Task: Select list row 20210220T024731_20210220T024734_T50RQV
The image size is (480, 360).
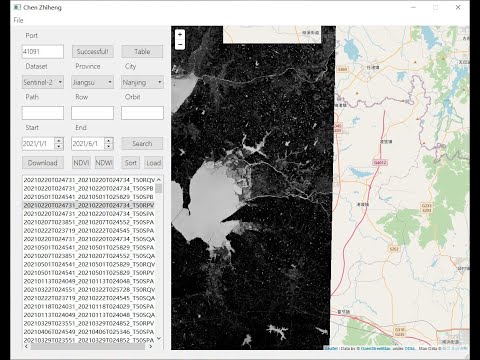Action: [89, 180]
